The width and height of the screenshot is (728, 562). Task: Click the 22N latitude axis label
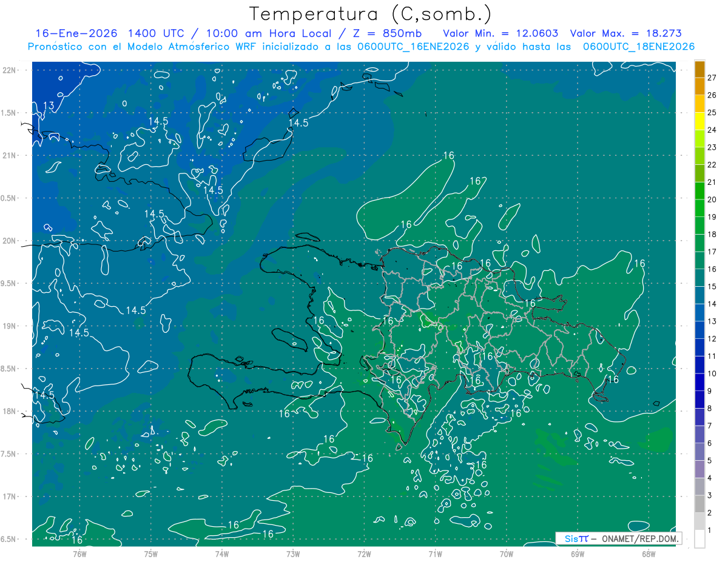click(8, 70)
